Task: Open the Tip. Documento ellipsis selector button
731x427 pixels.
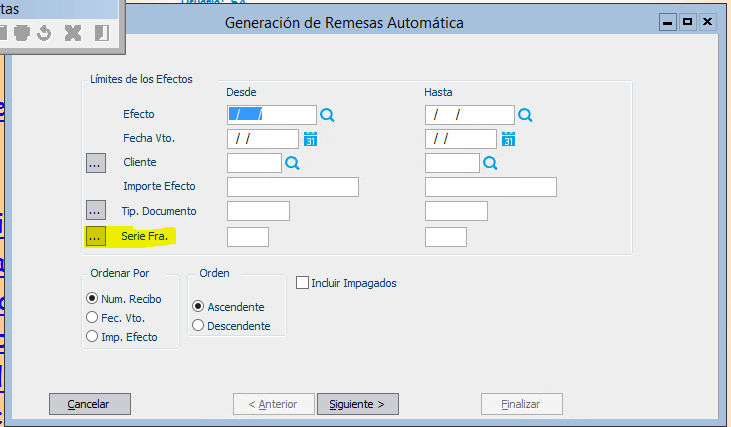Action: 96,210
